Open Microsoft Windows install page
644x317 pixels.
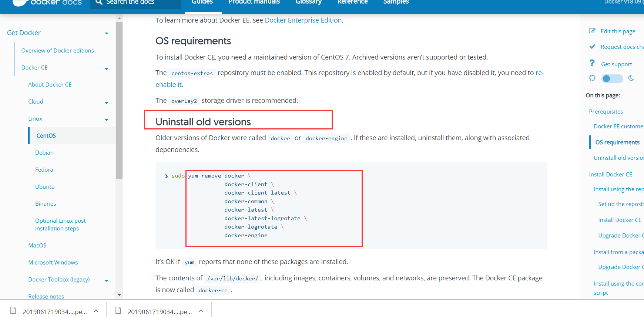tap(53, 263)
